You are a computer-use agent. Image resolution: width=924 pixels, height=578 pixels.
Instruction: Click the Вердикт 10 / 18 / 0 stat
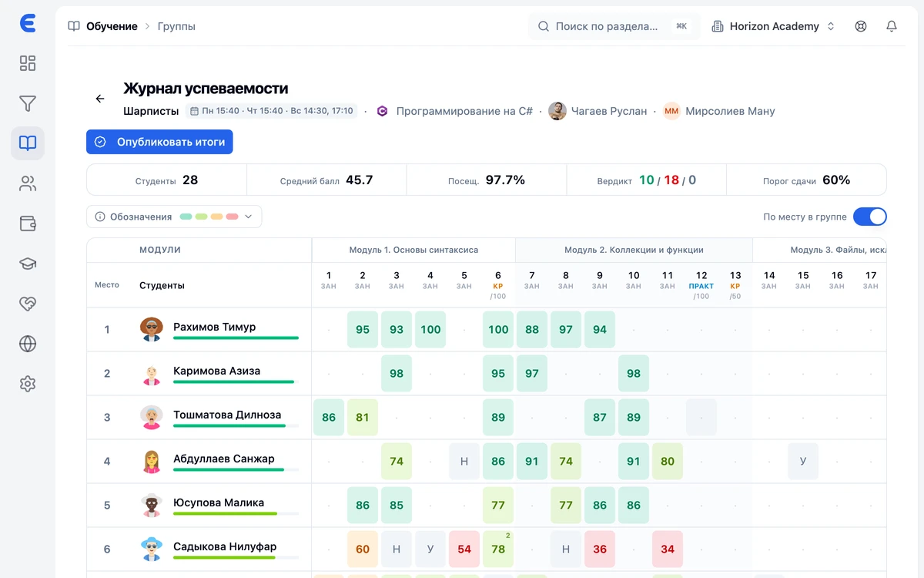(x=646, y=180)
